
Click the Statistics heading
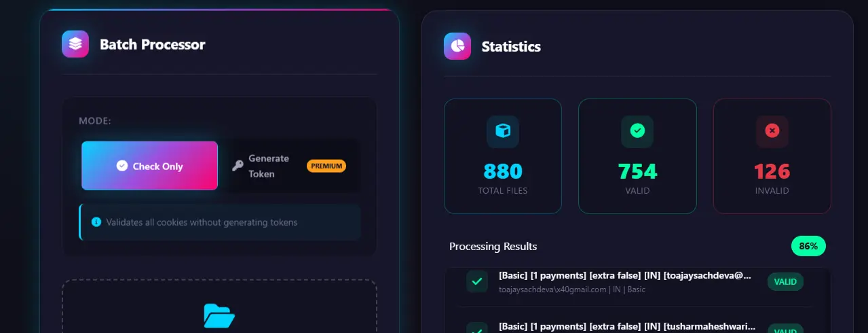click(511, 47)
